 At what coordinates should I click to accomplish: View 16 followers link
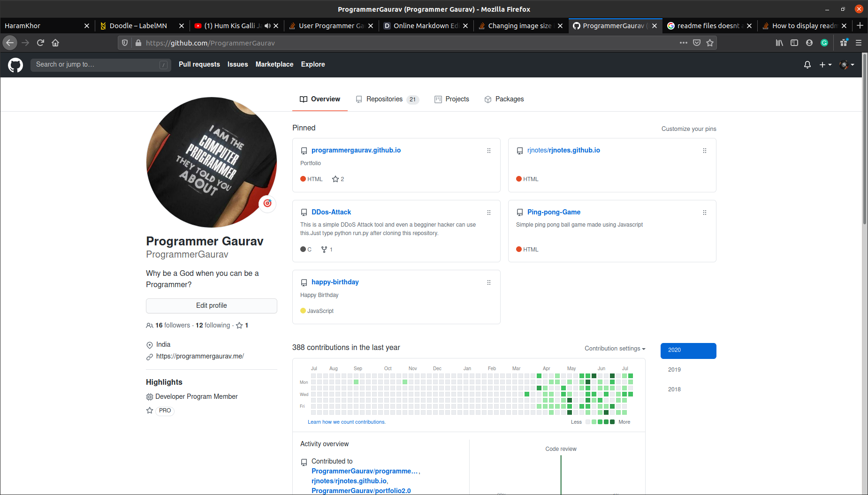(x=168, y=325)
